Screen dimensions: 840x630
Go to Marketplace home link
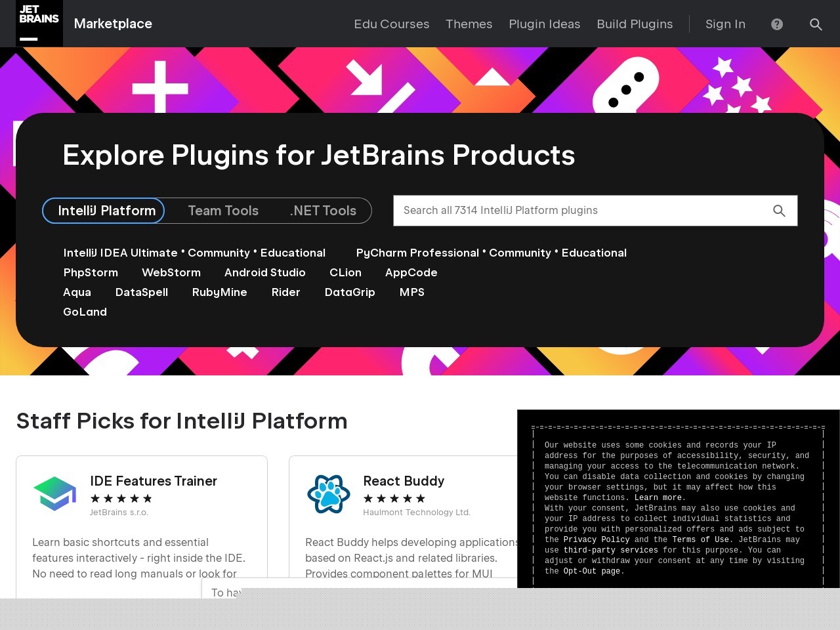(x=113, y=24)
